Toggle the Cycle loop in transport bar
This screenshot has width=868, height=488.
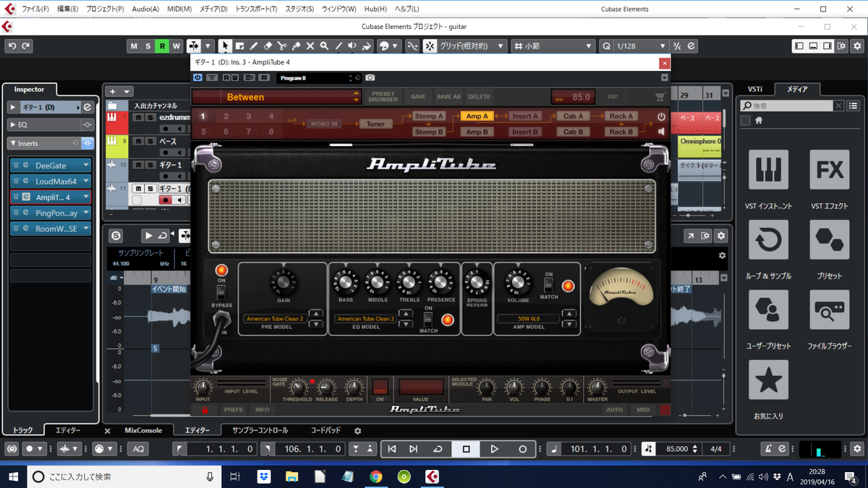438,449
